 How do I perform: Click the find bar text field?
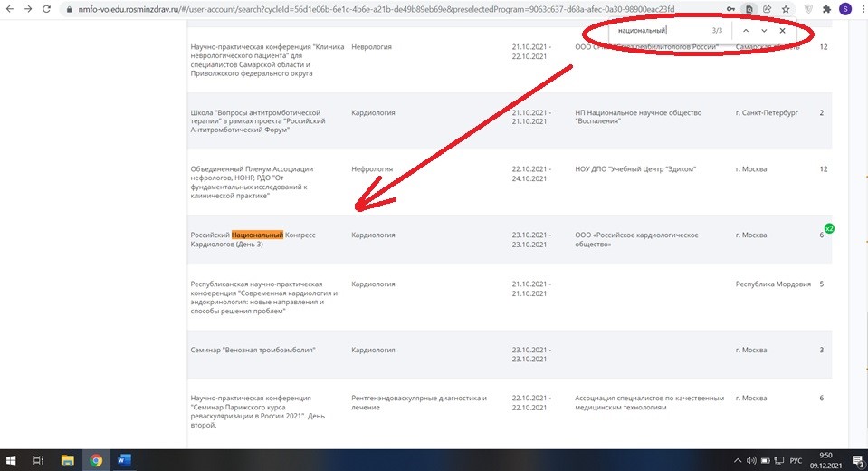[x=656, y=31]
